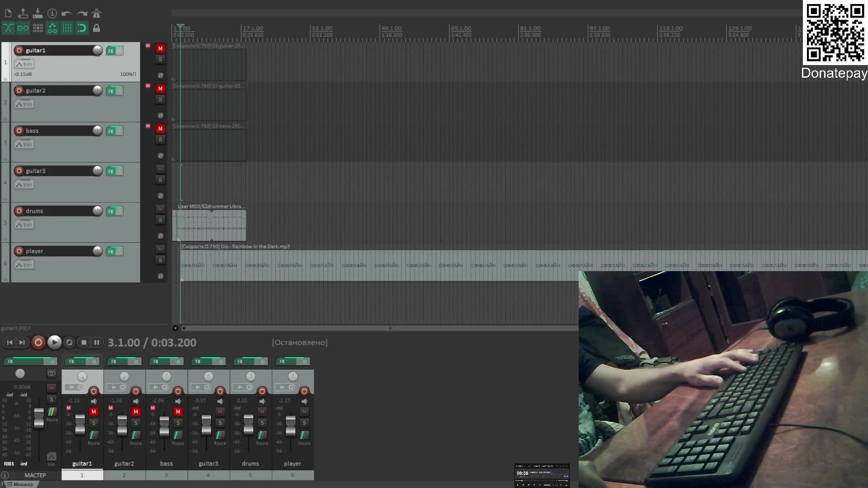Viewport: 868px width, 488px height.
Task: Select bass input dropdown in mixer
Action: (158, 387)
